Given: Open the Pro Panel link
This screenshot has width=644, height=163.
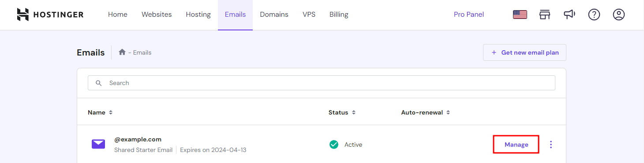Looking at the screenshot, I should point(468,15).
